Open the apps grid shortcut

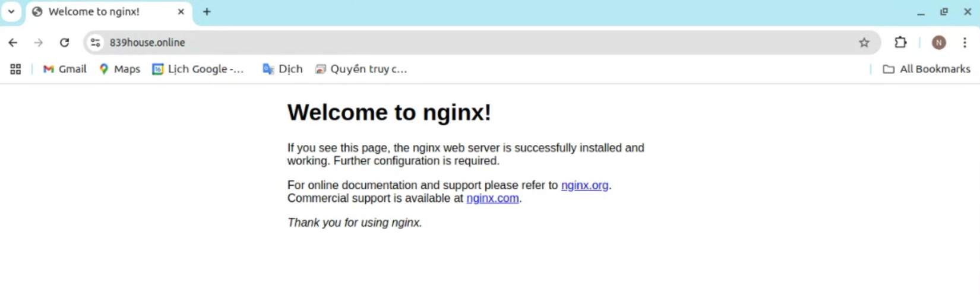point(15,69)
